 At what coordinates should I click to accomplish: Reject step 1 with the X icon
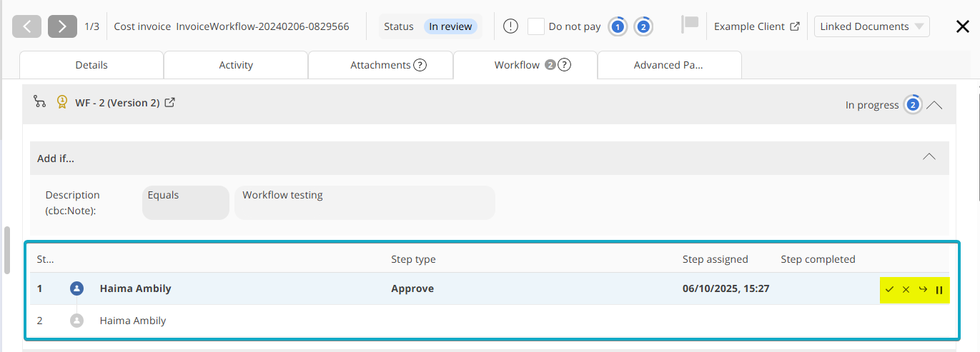(x=906, y=290)
